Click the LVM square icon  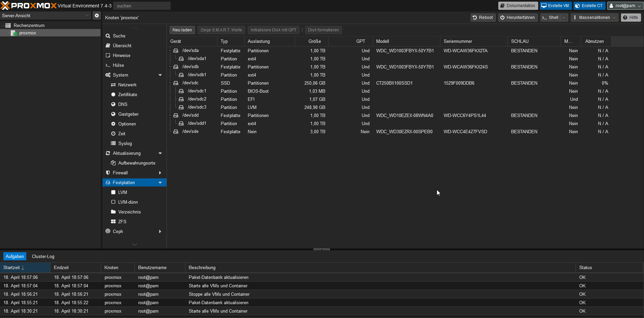(113, 192)
